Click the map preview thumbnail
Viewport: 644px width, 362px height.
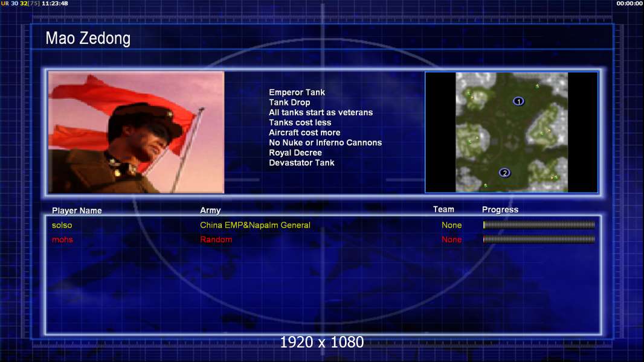click(512, 132)
